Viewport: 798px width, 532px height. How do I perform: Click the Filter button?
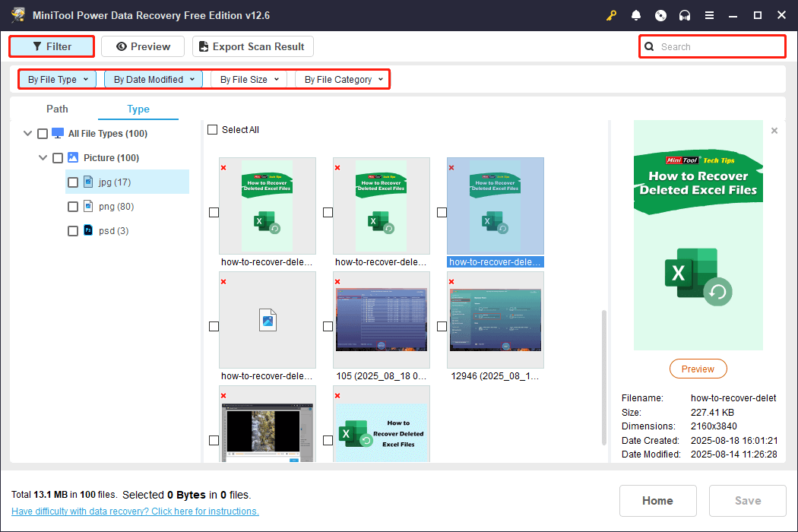(52, 47)
